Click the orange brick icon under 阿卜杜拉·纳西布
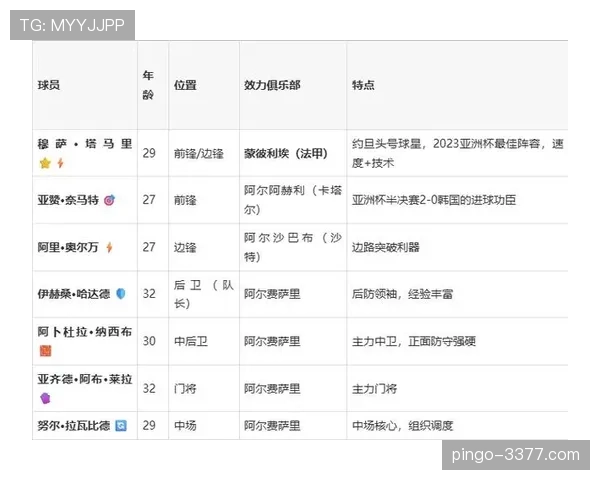600x480 pixels. click(46, 351)
